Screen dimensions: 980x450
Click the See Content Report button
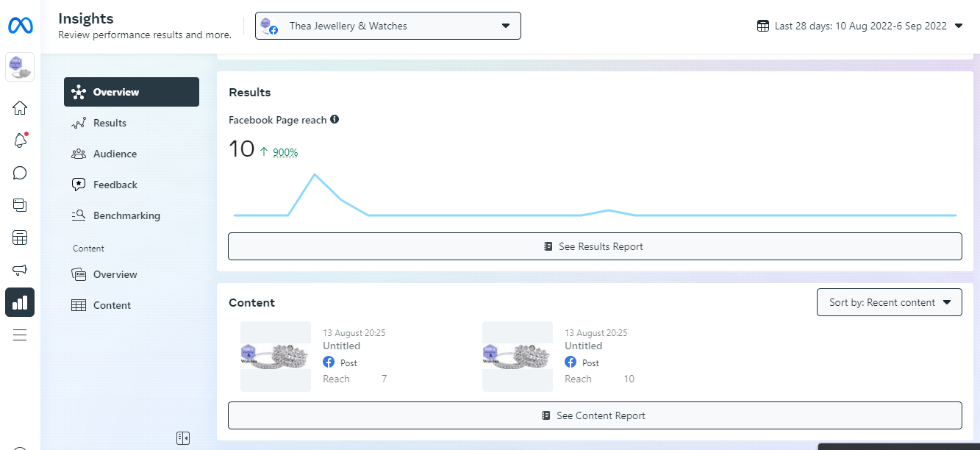click(x=594, y=415)
